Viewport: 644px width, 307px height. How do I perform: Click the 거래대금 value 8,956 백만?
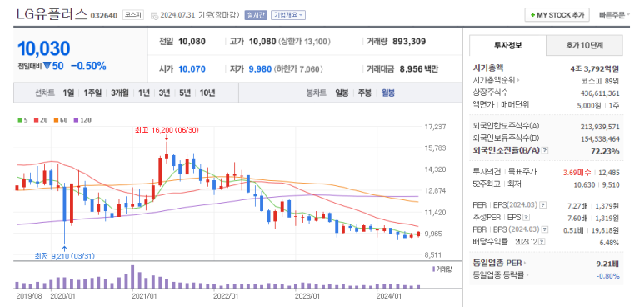418,68
